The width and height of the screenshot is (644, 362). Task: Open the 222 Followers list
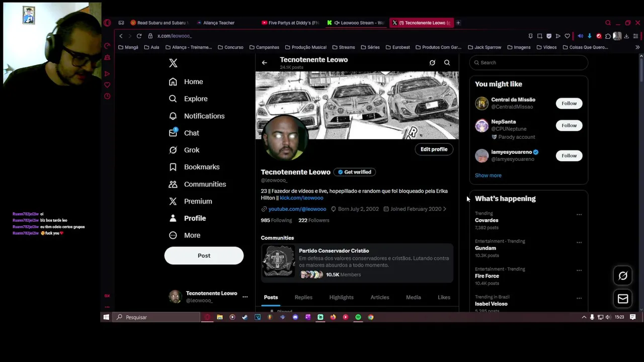pos(314,220)
